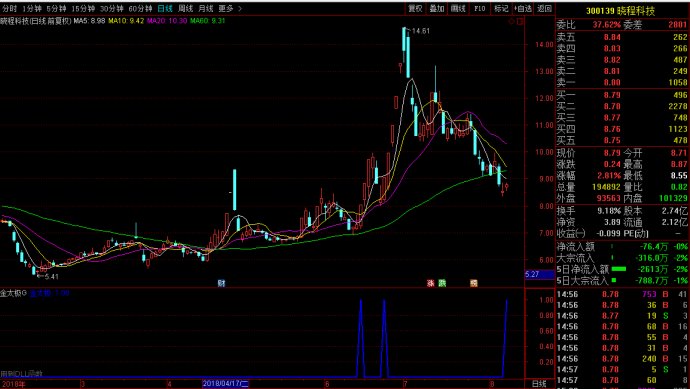Click the 画线 drawing tool

(458, 8)
